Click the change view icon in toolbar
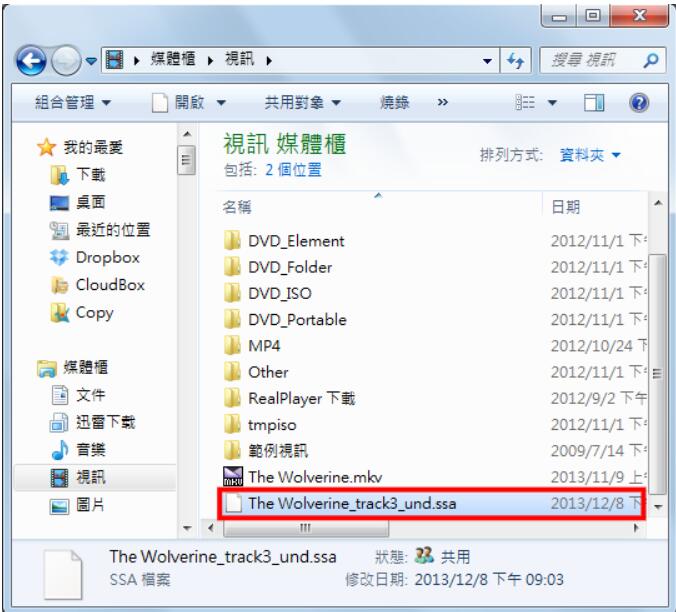The image size is (676, 612). (525, 103)
